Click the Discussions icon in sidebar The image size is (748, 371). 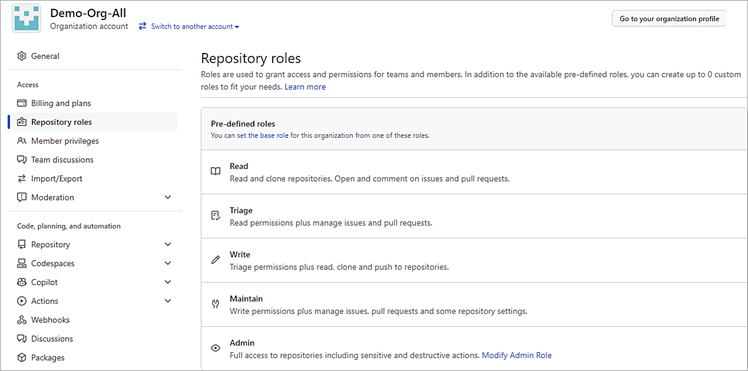pyautogui.click(x=21, y=339)
